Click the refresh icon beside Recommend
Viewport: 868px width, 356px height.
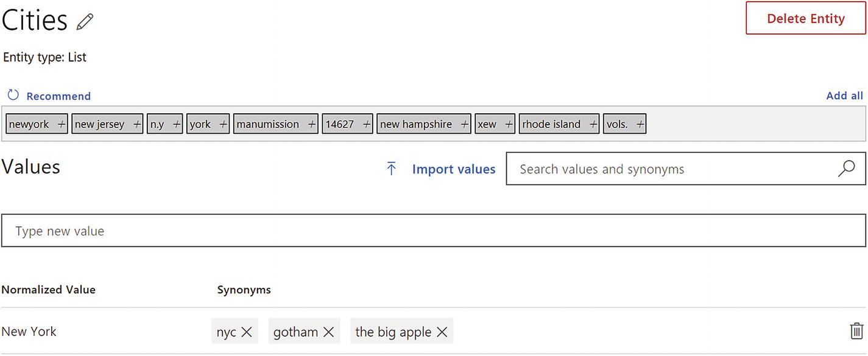13,95
